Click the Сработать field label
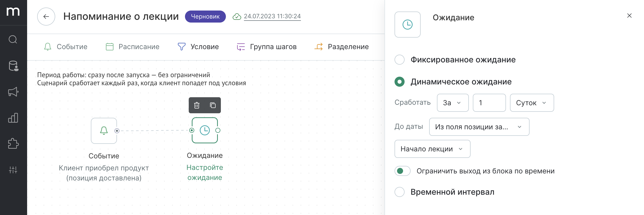The height and width of the screenshot is (215, 644). (x=413, y=102)
